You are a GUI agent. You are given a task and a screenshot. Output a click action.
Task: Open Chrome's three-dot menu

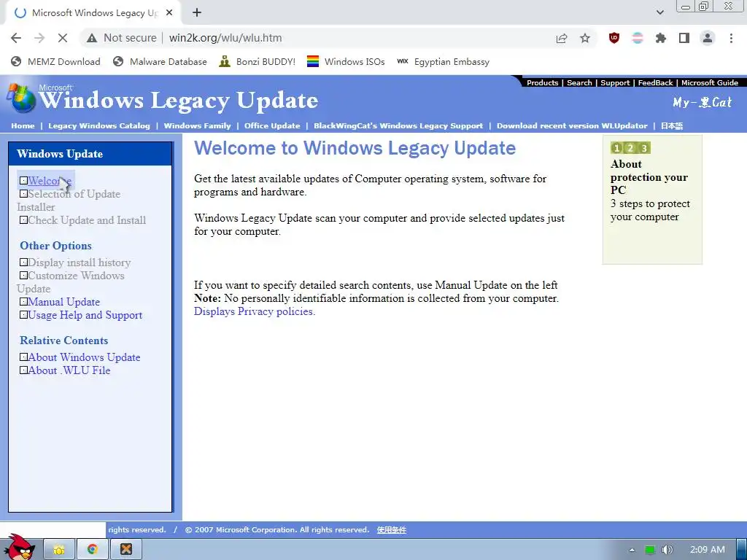[x=731, y=38]
